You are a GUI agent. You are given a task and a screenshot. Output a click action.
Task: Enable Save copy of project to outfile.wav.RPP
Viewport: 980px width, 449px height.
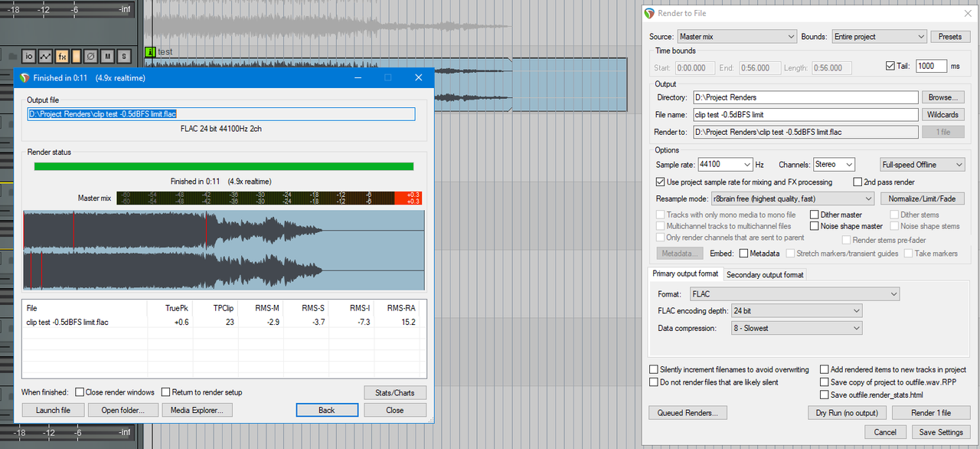point(824,382)
